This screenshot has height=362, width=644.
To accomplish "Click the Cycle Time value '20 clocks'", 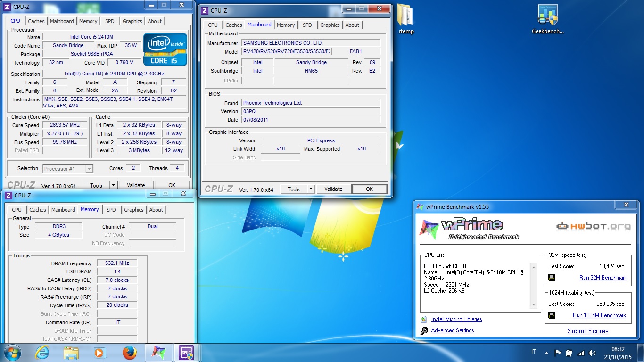I will (x=117, y=305).
